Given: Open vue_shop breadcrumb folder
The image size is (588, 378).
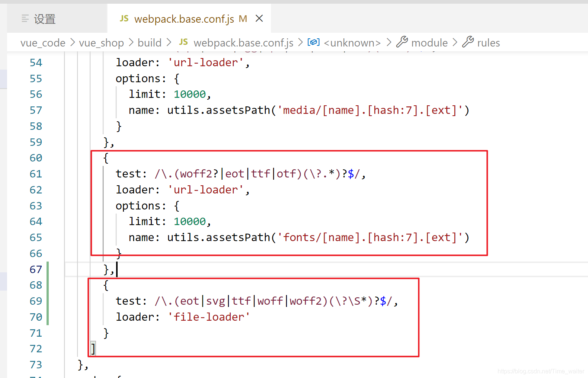Looking at the screenshot, I should tap(101, 43).
